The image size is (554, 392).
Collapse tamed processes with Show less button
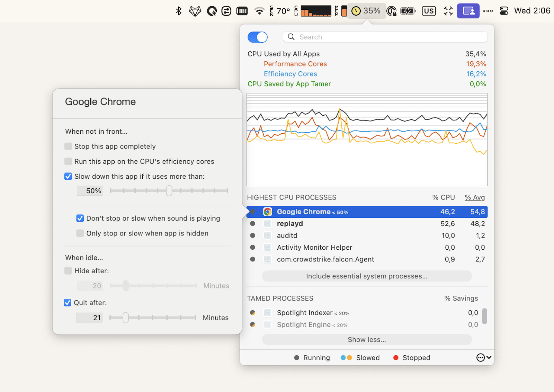coord(366,339)
